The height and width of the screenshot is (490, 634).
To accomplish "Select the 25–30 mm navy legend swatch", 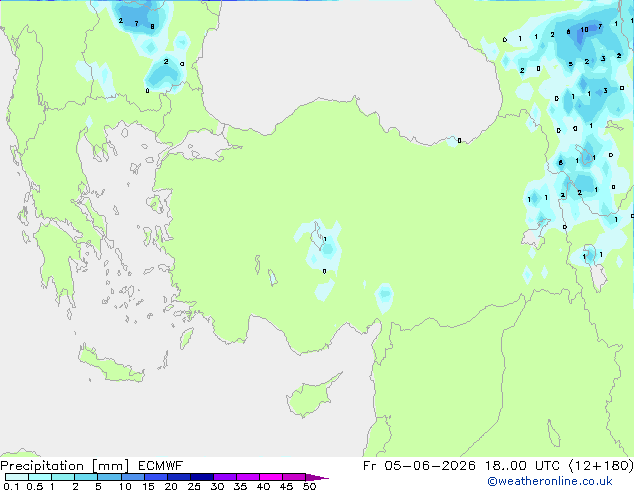I will tap(202, 477).
